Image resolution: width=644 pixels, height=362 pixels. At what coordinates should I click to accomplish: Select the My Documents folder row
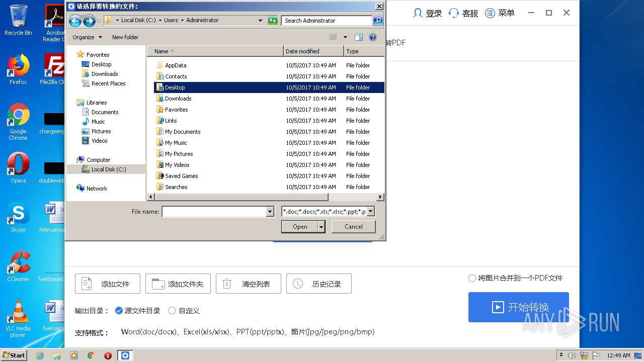pos(269,132)
